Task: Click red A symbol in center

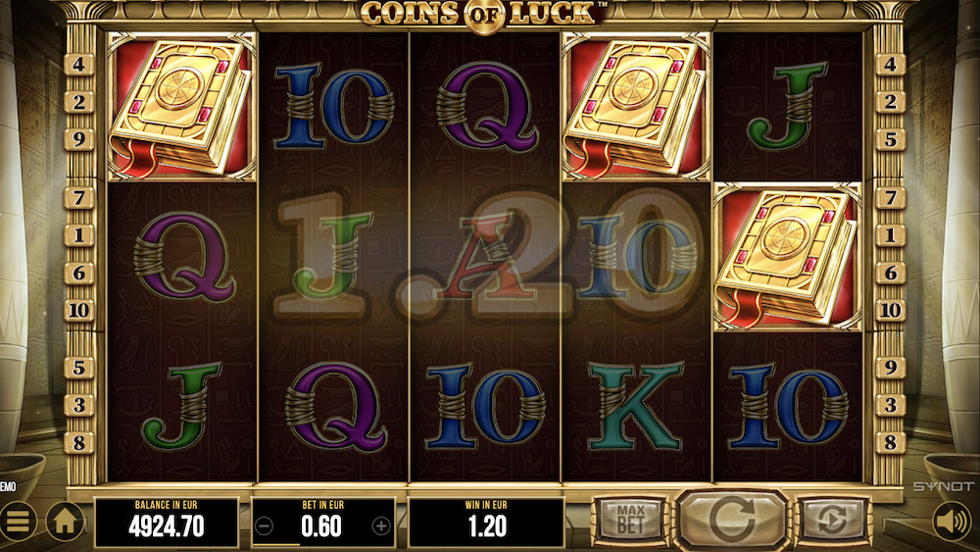Action: click(x=486, y=256)
